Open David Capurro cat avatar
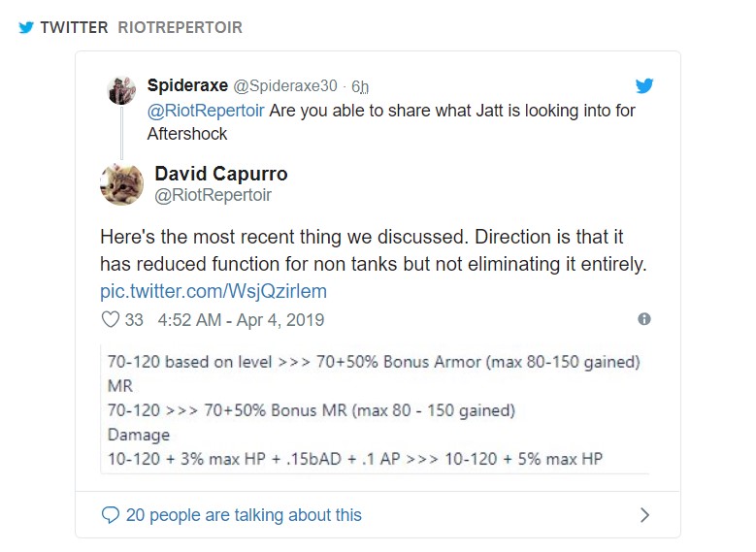 121,183
